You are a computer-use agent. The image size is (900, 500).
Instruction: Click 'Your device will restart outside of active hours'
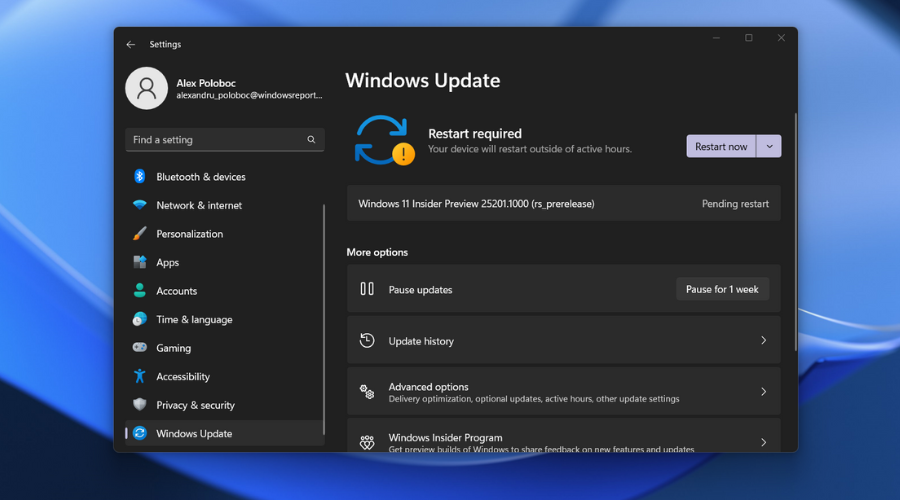tap(530, 149)
